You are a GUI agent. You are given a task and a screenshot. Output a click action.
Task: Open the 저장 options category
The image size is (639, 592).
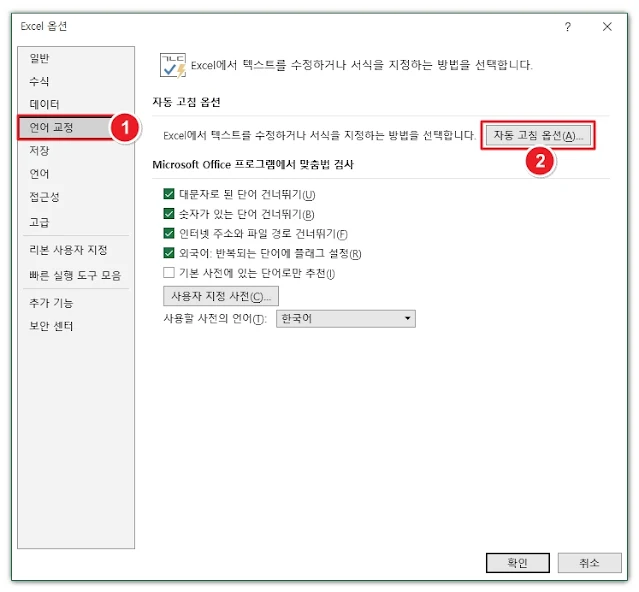(x=39, y=150)
